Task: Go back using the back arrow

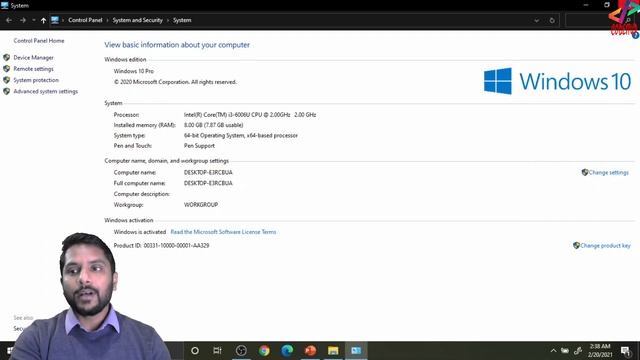Action: pos(9,20)
